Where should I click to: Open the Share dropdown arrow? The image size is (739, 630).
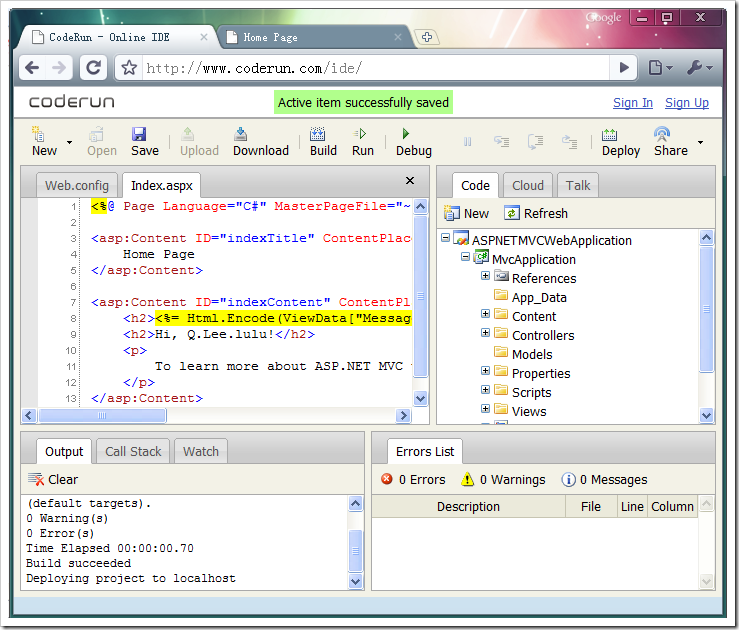point(700,143)
